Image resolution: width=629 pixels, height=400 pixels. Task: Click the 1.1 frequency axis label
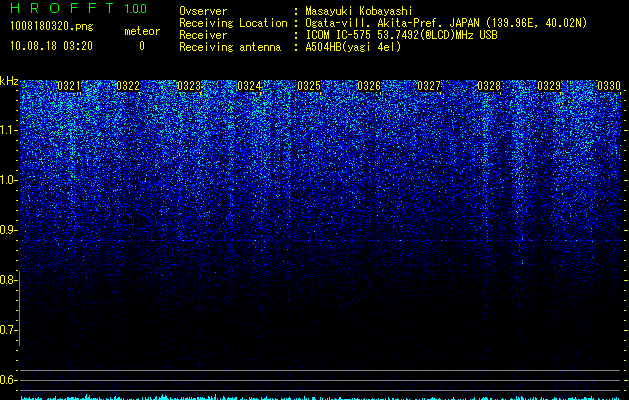9,130
